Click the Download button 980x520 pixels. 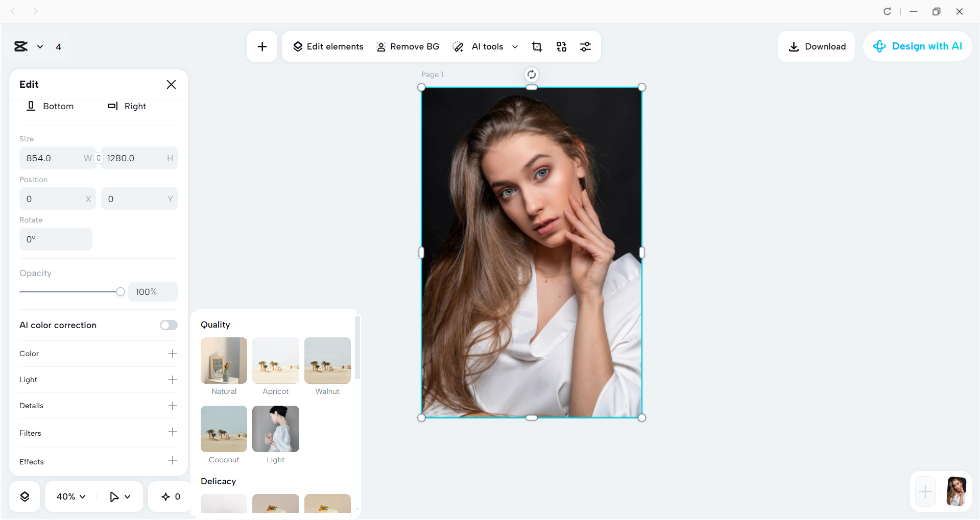coord(816,46)
